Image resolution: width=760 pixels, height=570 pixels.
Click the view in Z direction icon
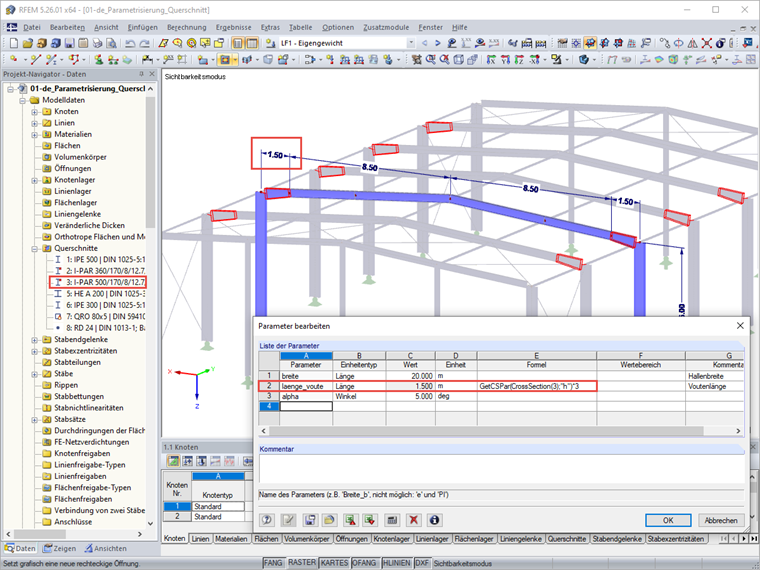(x=520, y=60)
